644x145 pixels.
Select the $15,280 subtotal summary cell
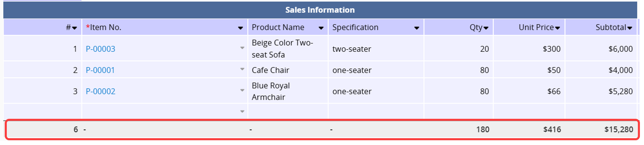pos(601,129)
